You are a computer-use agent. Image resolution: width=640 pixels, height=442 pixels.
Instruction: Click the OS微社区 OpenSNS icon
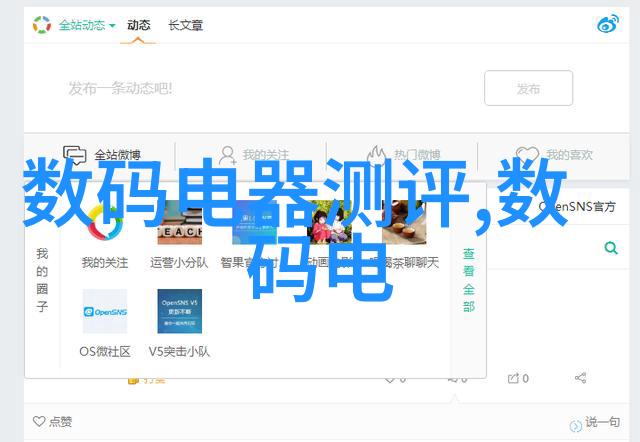(104, 311)
